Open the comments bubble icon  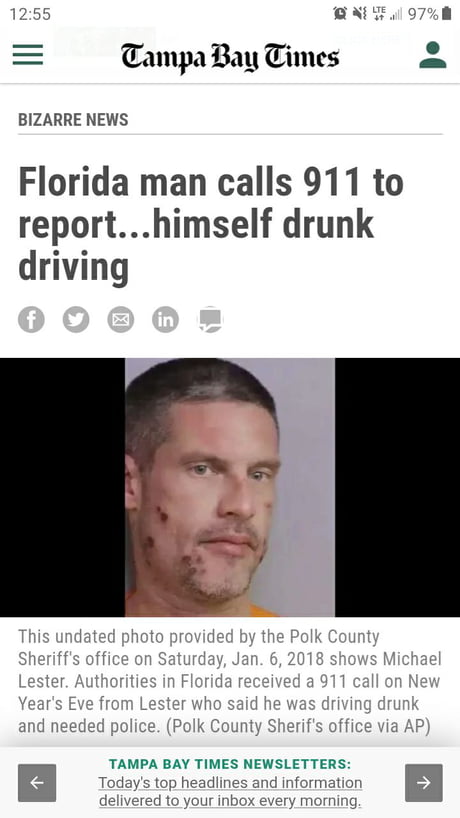coord(211,319)
